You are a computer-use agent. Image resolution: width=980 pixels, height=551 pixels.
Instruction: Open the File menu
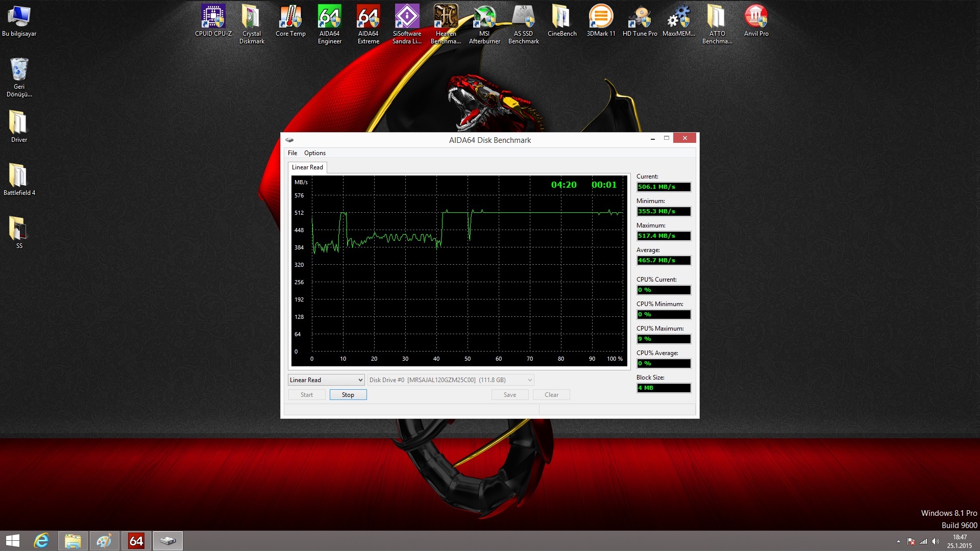(x=292, y=153)
